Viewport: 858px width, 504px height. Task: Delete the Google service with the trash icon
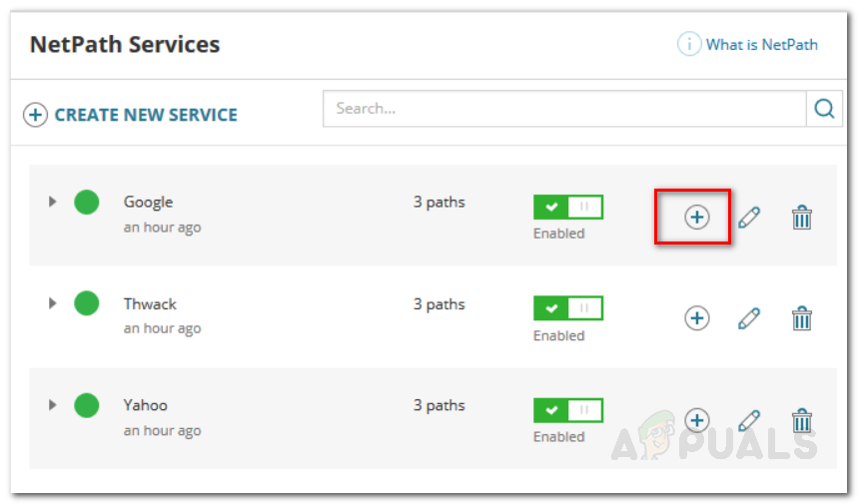[802, 217]
